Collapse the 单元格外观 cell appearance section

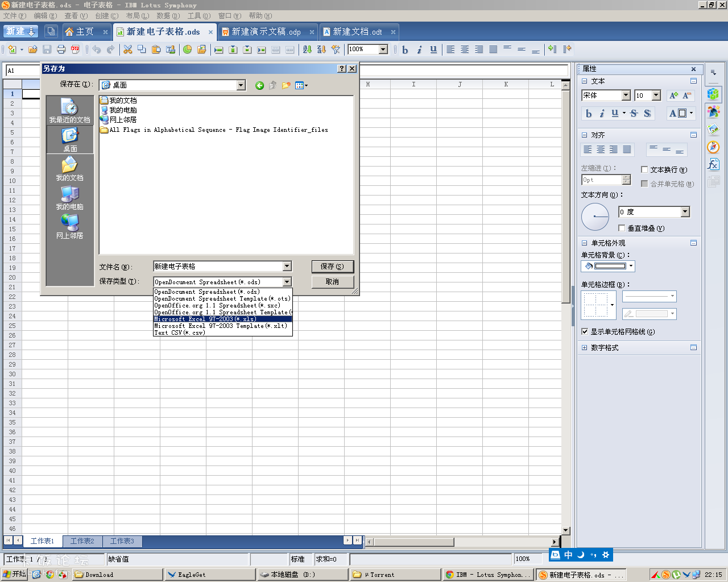pos(585,243)
